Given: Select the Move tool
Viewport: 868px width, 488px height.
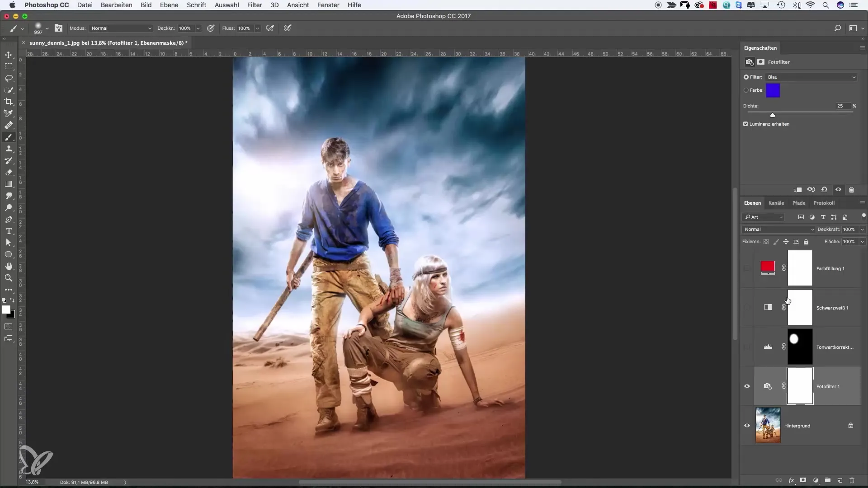Looking at the screenshot, I should point(9,55).
